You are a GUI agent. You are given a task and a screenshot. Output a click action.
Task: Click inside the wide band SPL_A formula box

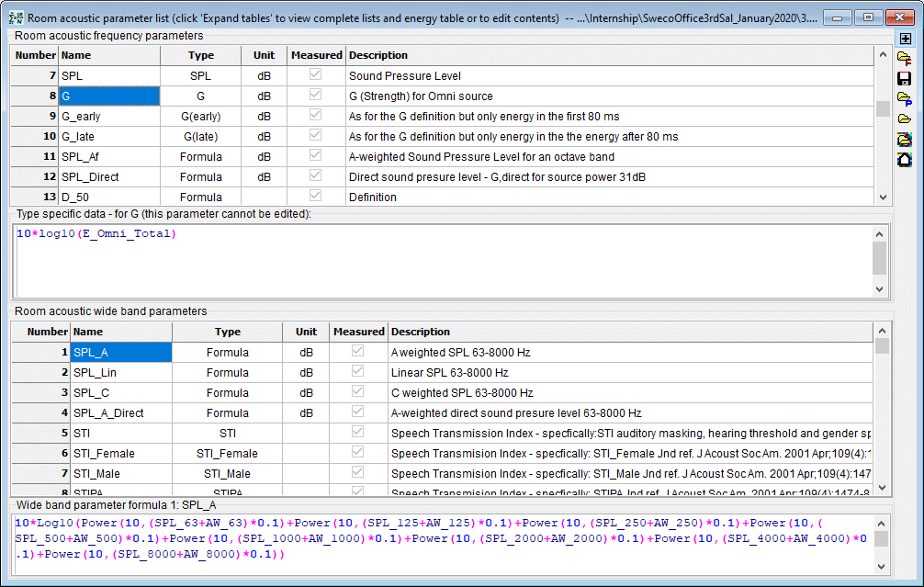[443, 545]
